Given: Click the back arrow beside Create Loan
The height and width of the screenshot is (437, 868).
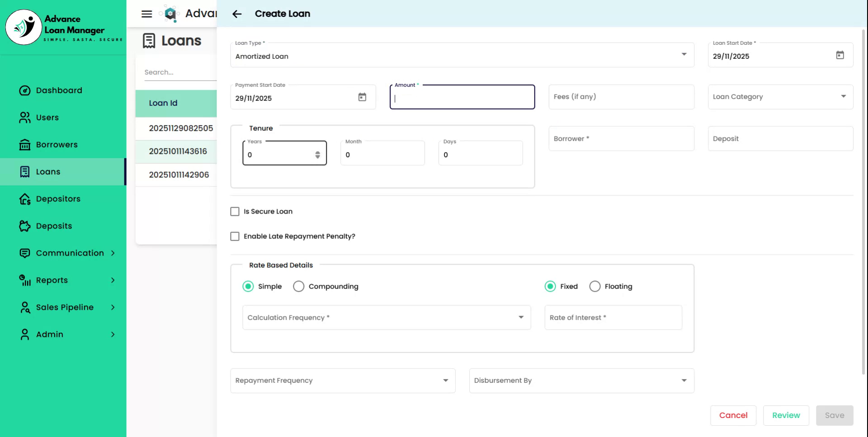Looking at the screenshot, I should (237, 14).
